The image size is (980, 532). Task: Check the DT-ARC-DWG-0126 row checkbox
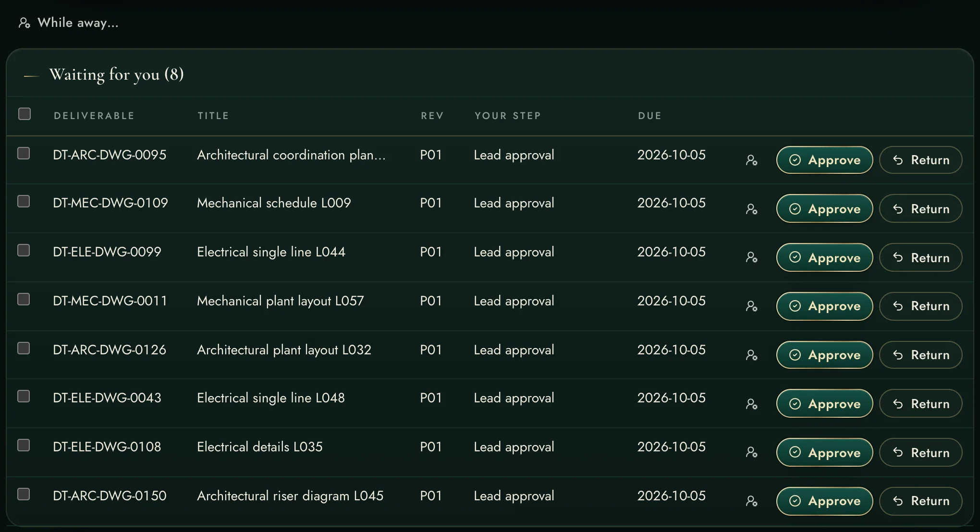[x=24, y=348]
